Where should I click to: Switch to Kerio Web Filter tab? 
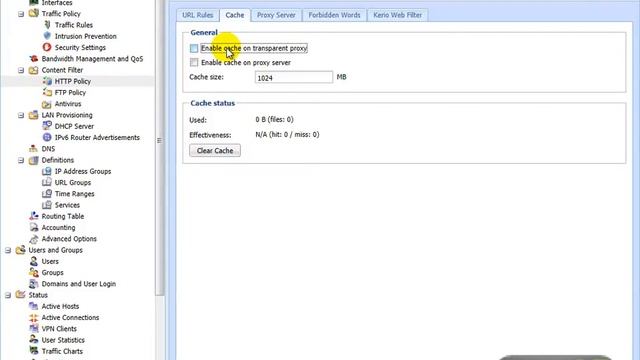(x=398, y=15)
